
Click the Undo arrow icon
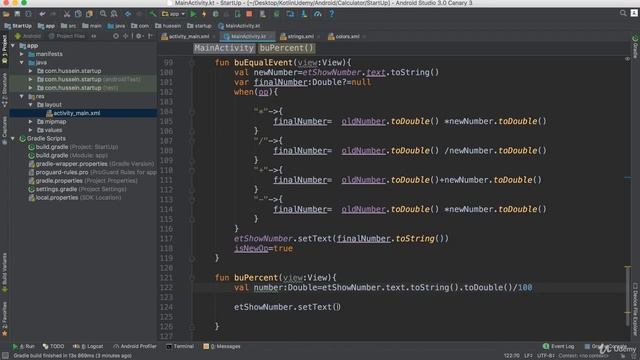pyautogui.click(x=42, y=14)
